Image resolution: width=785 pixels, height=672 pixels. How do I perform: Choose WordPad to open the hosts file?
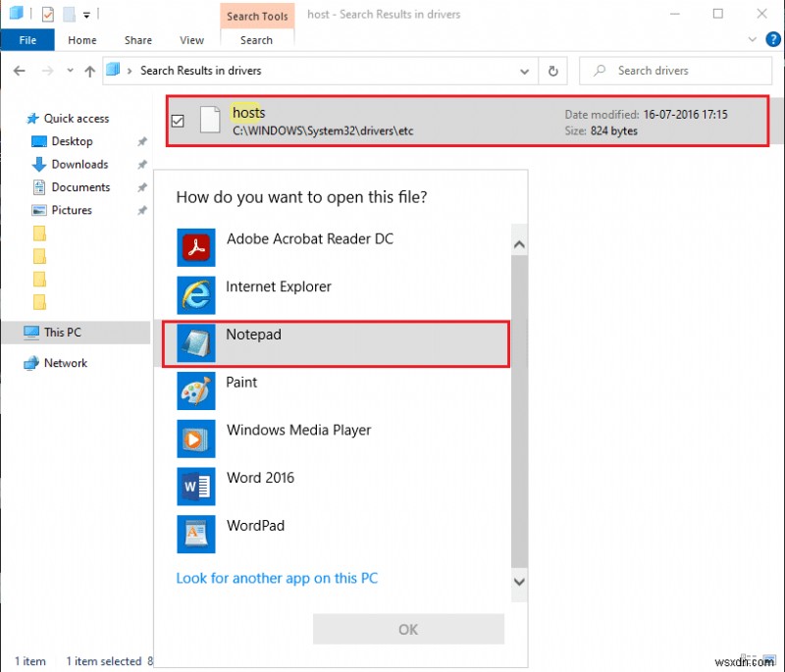[x=255, y=526]
